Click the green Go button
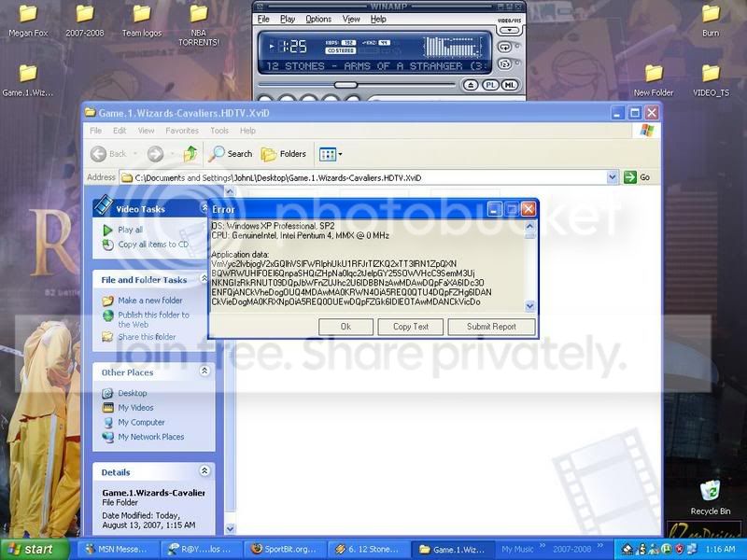747x560 pixels. tap(637, 177)
